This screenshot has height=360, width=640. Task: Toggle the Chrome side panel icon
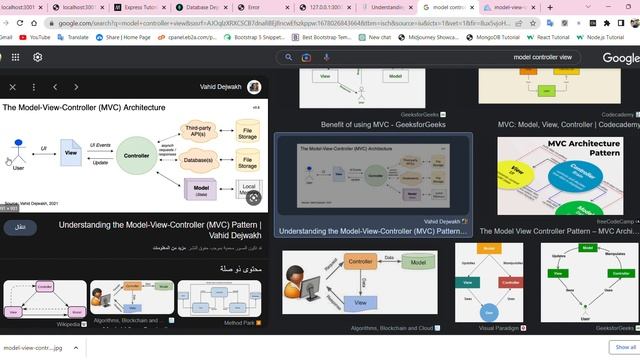[621, 23]
